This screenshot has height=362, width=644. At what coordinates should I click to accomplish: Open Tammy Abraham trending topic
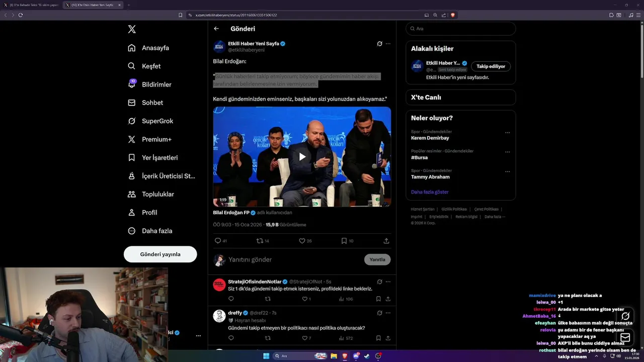[430, 177]
